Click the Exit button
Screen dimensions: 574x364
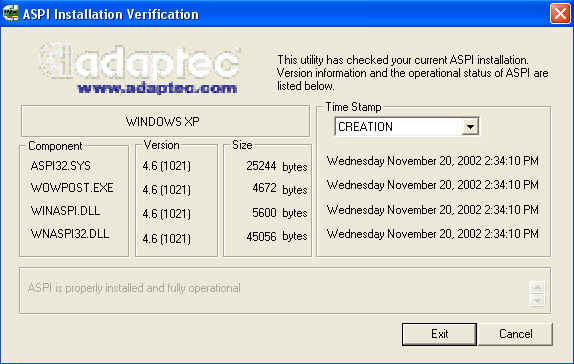[439, 334]
